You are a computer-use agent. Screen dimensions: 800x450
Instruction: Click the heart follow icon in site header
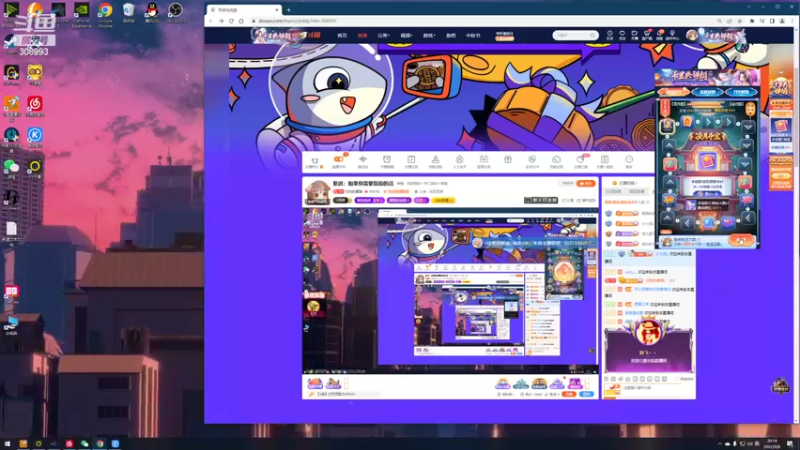click(622, 33)
